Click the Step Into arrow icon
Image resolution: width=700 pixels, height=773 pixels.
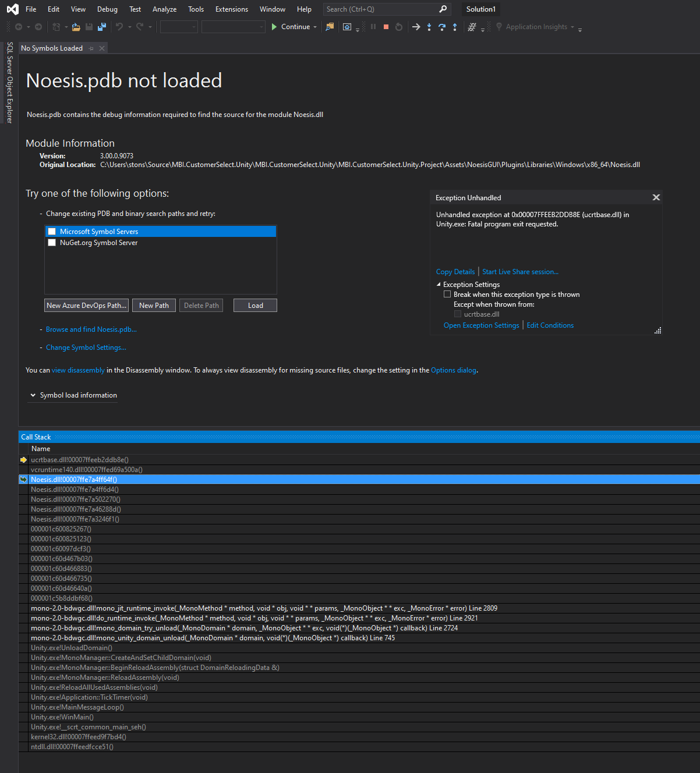point(429,27)
